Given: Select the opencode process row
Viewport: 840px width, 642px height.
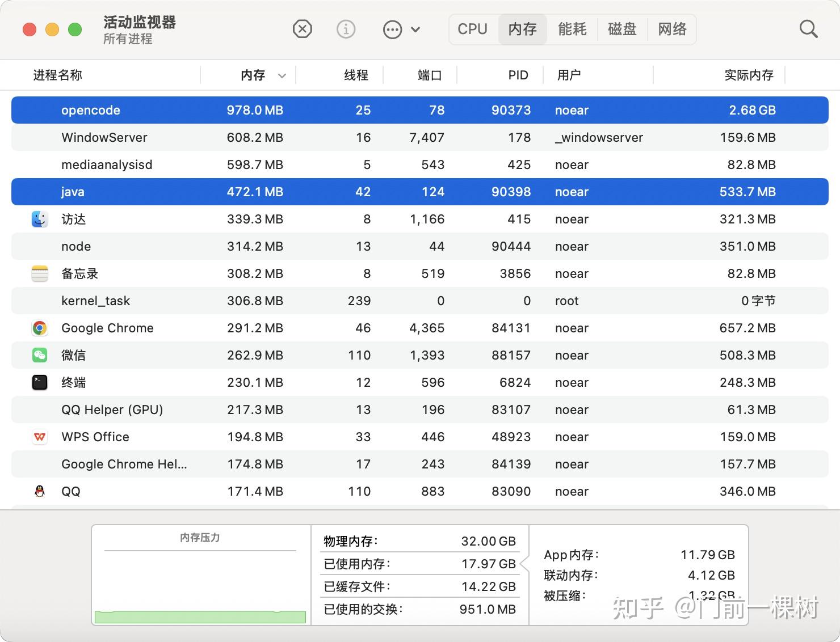Looking at the screenshot, I should [x=420, y=110].
